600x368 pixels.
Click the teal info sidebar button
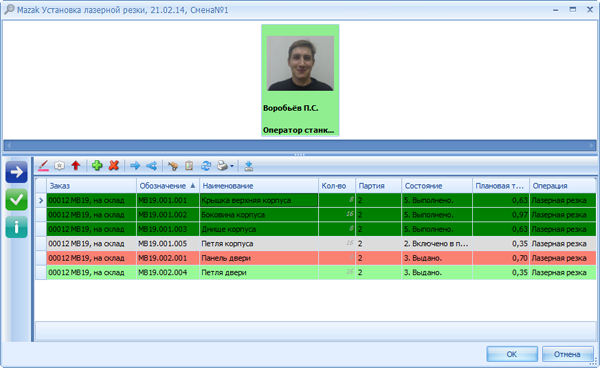tap(16, 227)
